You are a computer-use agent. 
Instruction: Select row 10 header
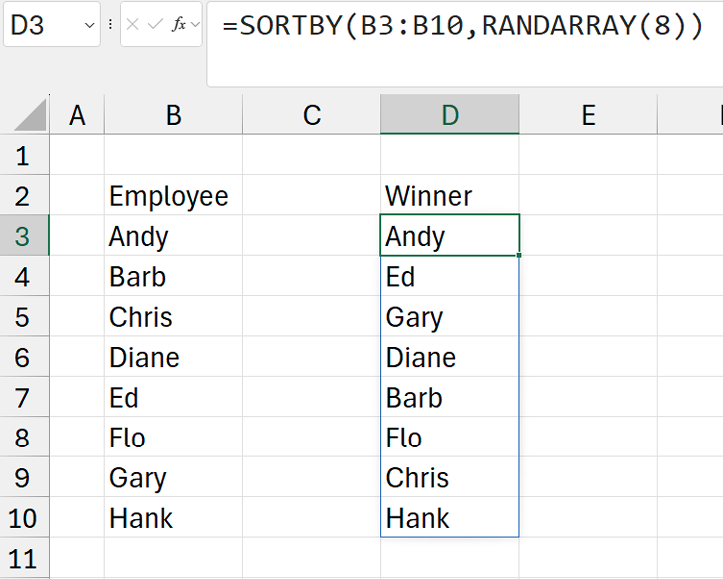pos(24,518)
